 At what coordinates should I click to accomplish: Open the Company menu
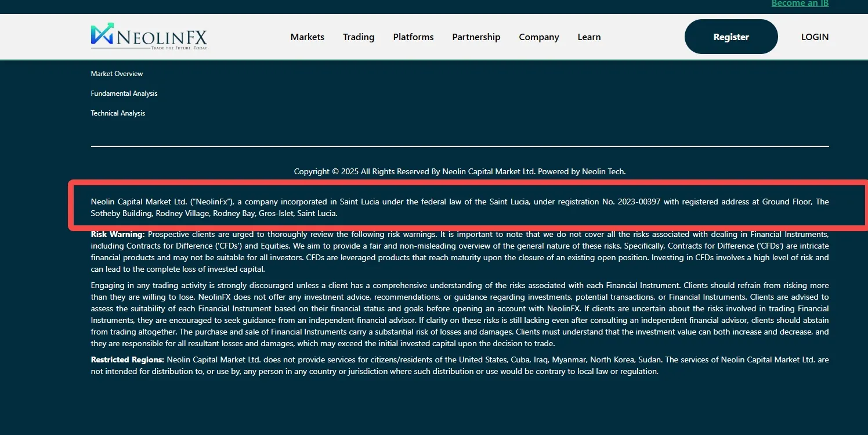click(539, 37)
